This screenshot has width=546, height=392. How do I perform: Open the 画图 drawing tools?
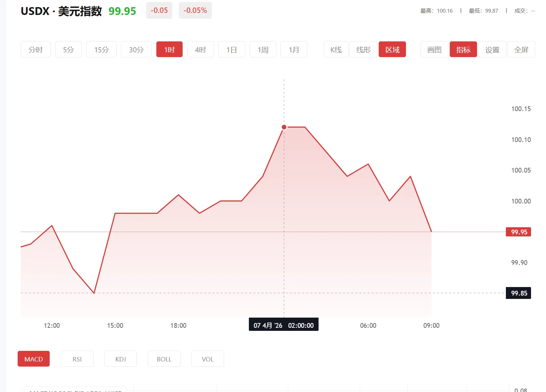tap(434, 50)
